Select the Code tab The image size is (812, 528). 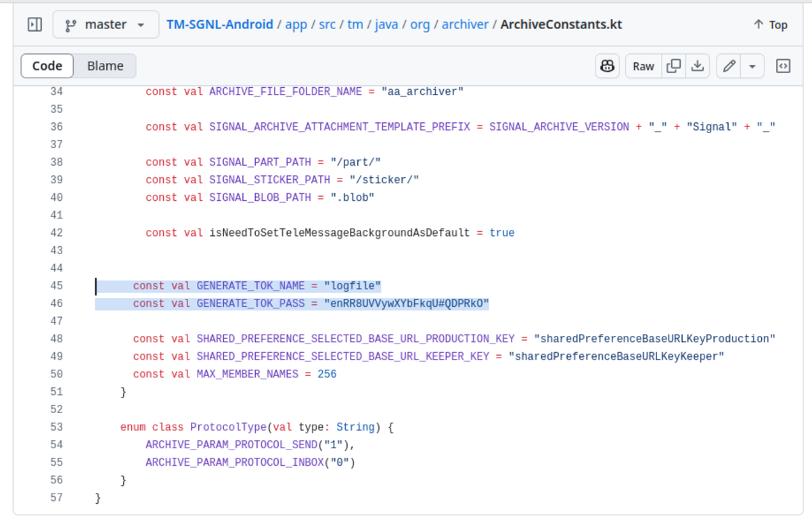point(47,66)
